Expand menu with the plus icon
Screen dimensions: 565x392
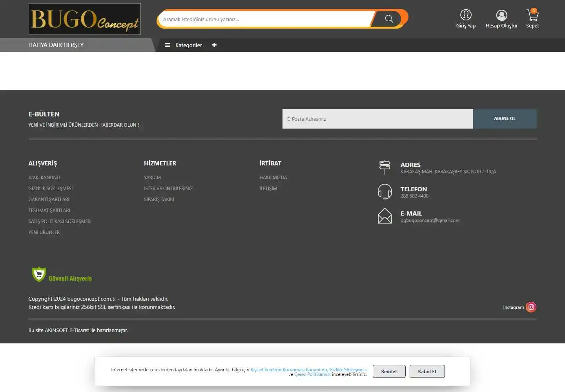click(214, 45)
